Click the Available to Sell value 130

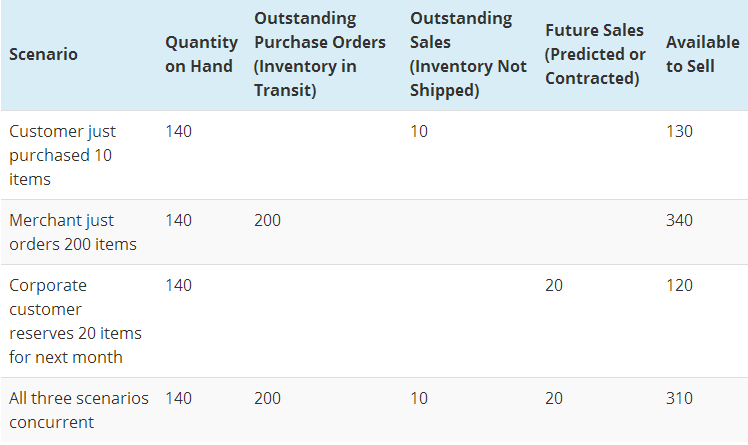pyautogui.click(x=679, y=131)
